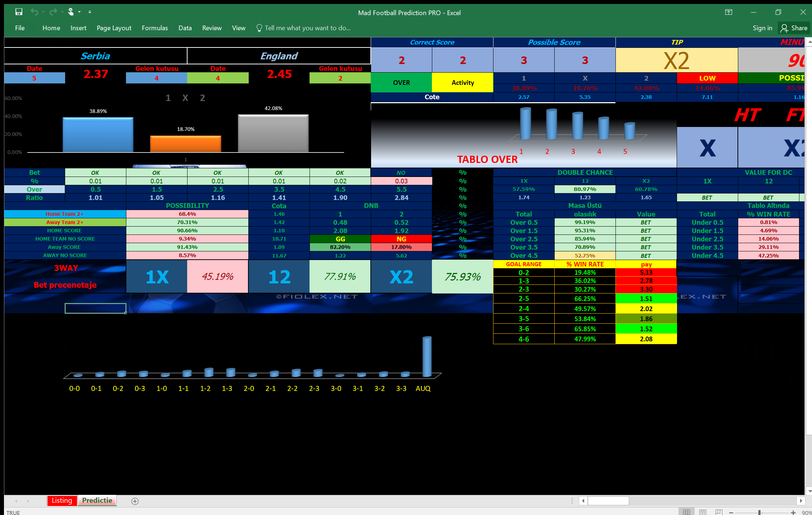Viewport: 812px width, 515px height.
Task: Click the yellow Activity cell
Action: (463, 82)
